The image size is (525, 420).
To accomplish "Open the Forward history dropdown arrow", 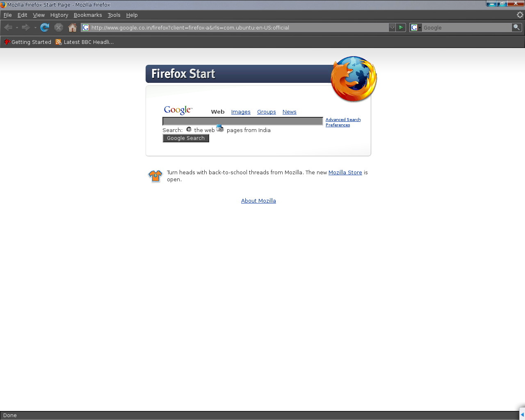I will point(35,27).
